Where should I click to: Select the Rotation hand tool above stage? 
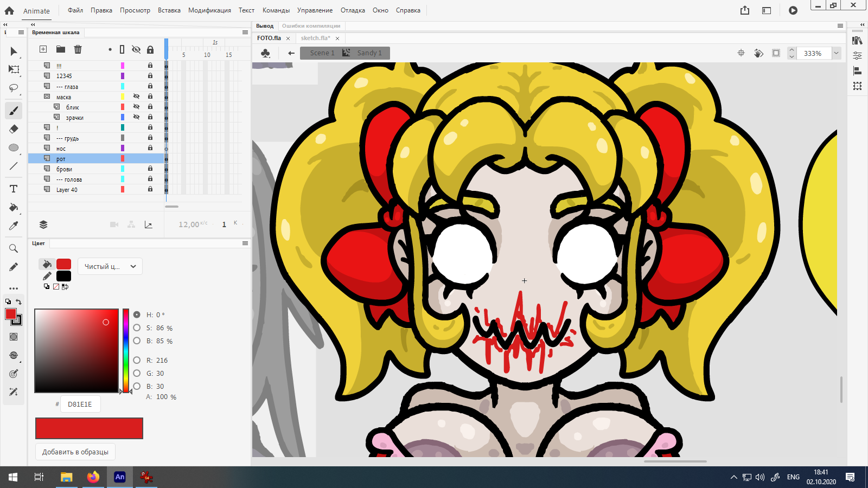[758, 53]
